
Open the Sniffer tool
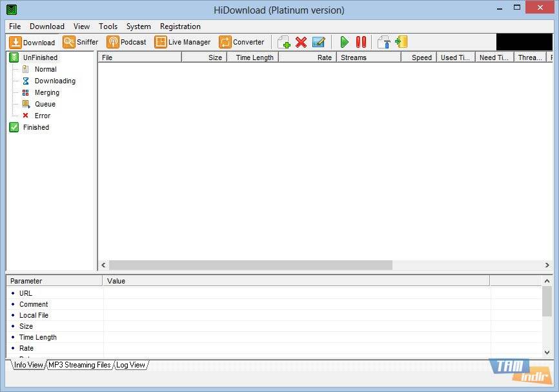(81, 42)
